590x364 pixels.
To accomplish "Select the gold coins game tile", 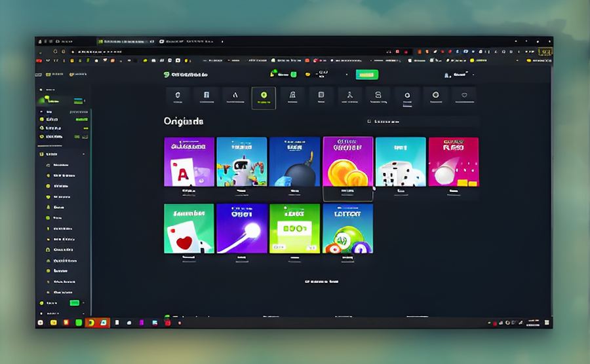I will pyautogui.click(x=347, y=162).
